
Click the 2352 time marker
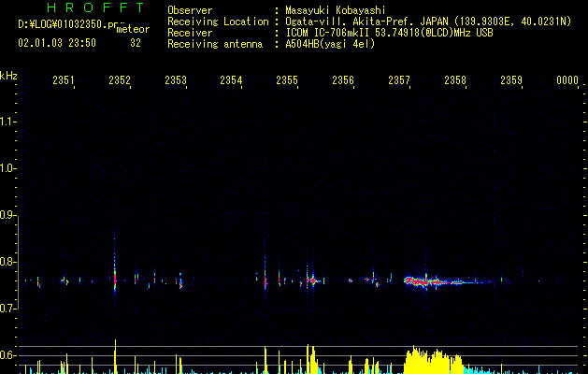click(120, 79)
